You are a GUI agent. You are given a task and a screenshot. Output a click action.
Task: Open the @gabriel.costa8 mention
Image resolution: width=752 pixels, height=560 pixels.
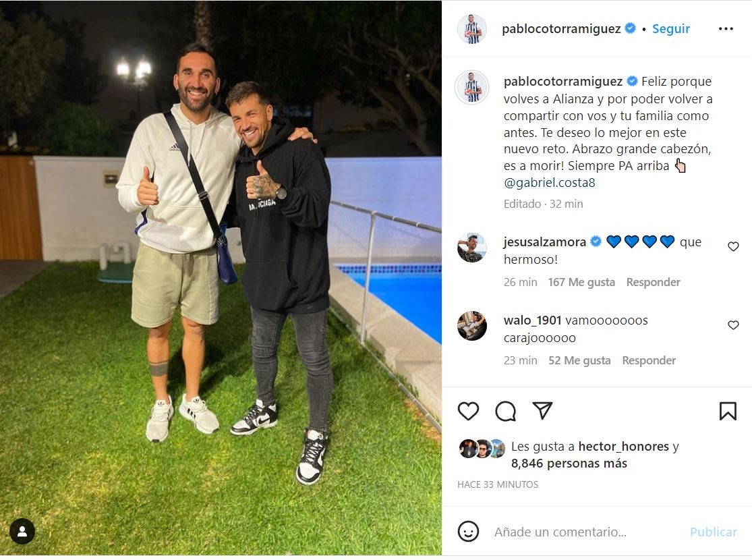pyautogui.click(x=549, y=182)
